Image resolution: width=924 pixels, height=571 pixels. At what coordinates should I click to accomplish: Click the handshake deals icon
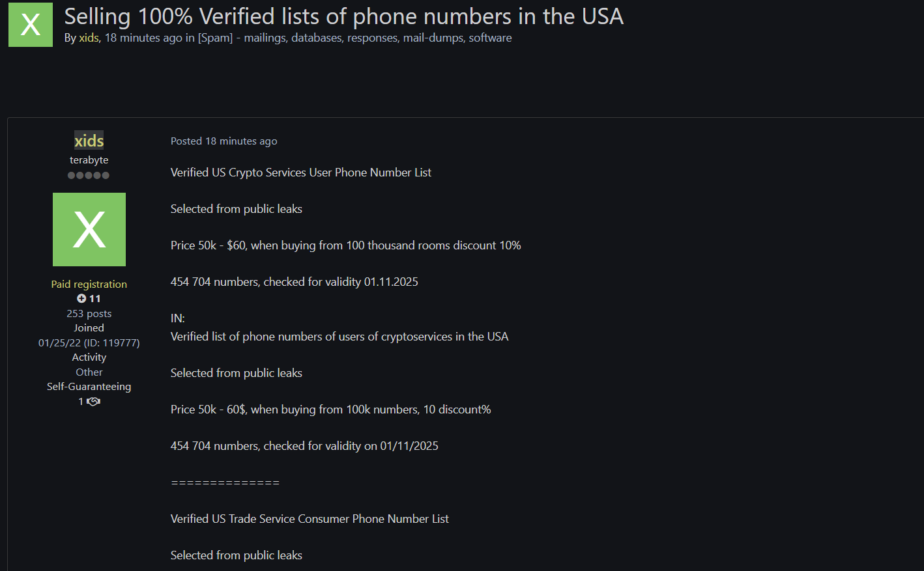[94, 402]
